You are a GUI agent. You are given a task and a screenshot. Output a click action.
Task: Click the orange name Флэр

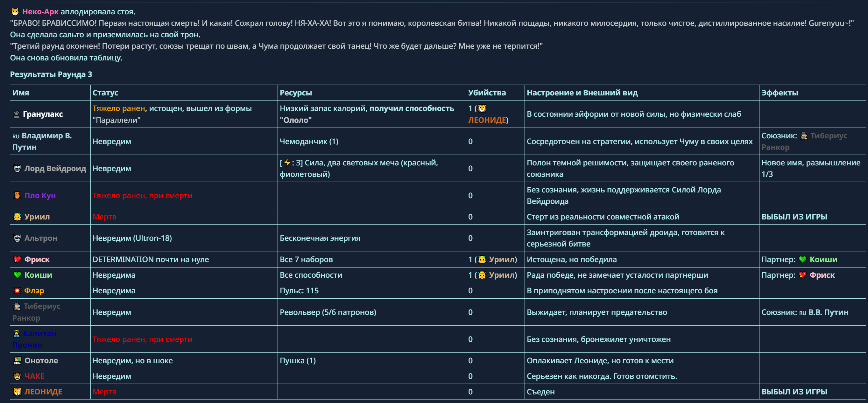coord(34,290)
